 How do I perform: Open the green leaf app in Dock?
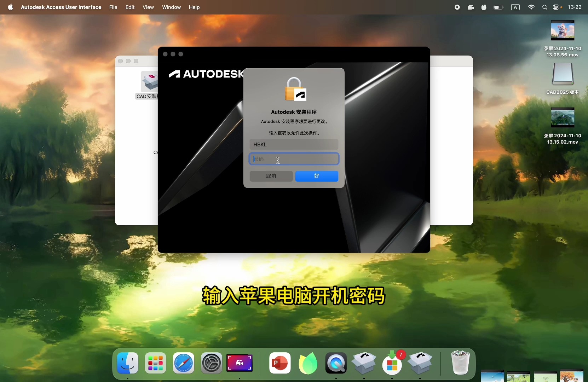(308, 363)
